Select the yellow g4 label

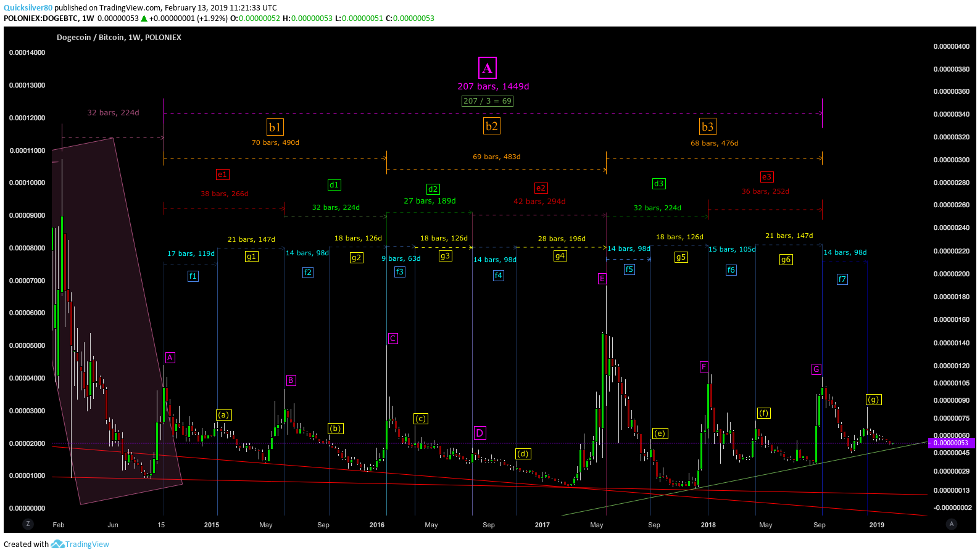tap(560, 256)
